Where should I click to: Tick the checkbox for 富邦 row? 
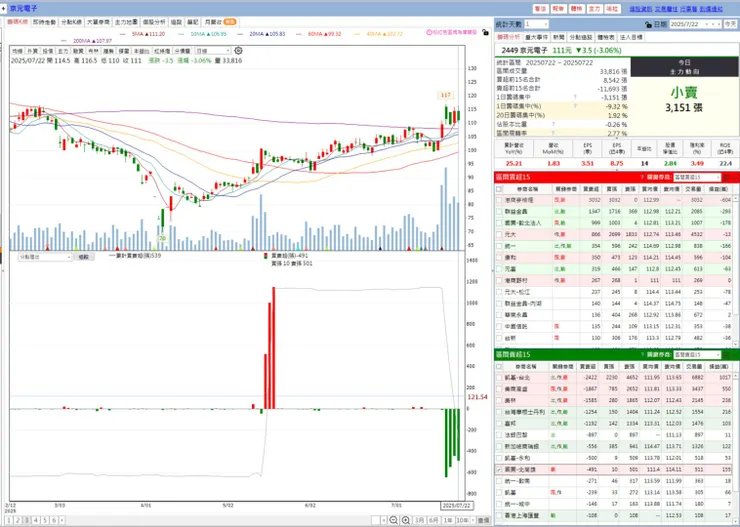[x=499, y=424]
